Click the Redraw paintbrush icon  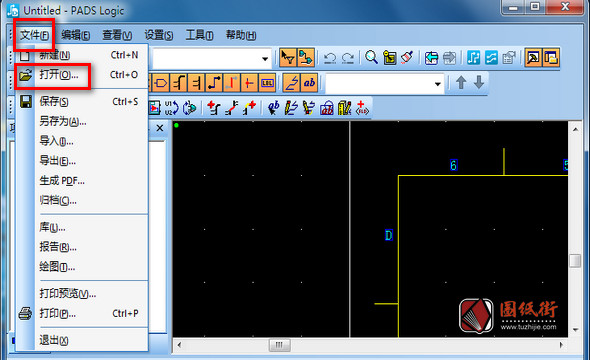tap(407, 58)
